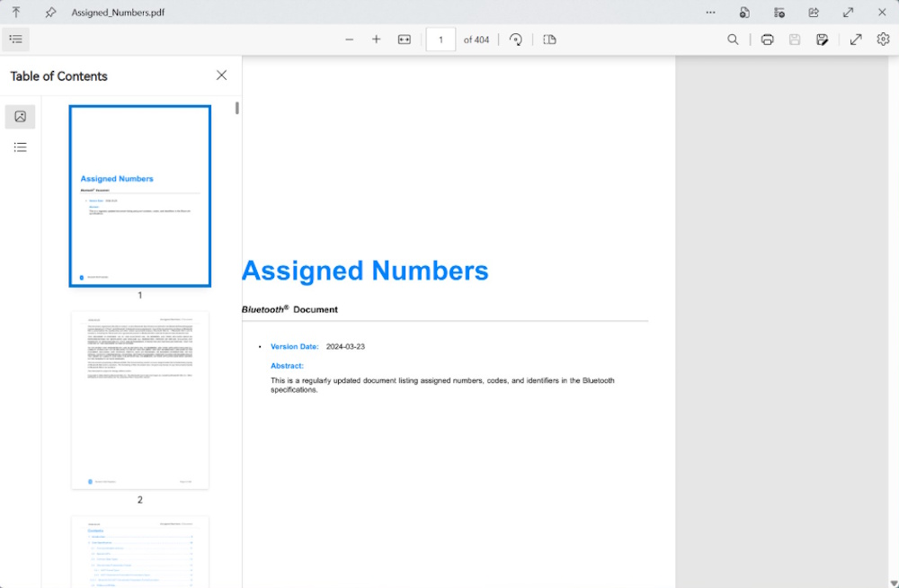Click the 'Bluetooth® Document' subtitle
Image resolution: width=899 pixels, height=588 pixels.
click(289, 309)
